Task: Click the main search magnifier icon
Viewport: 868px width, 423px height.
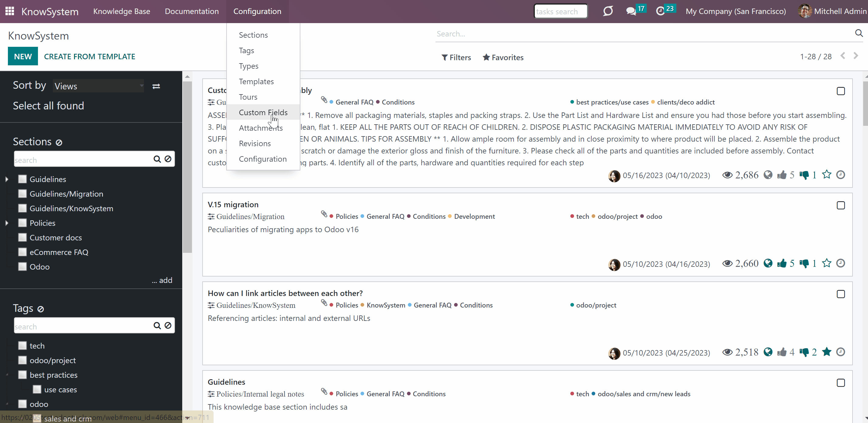Action: (x=859, y=33)
